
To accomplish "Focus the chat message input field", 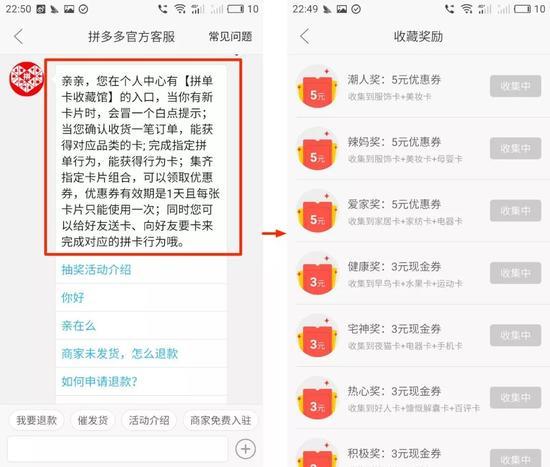I will coord(118,449).
